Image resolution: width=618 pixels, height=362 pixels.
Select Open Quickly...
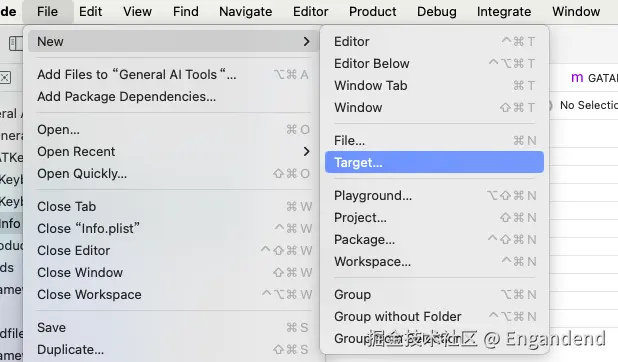coord(173,174)
